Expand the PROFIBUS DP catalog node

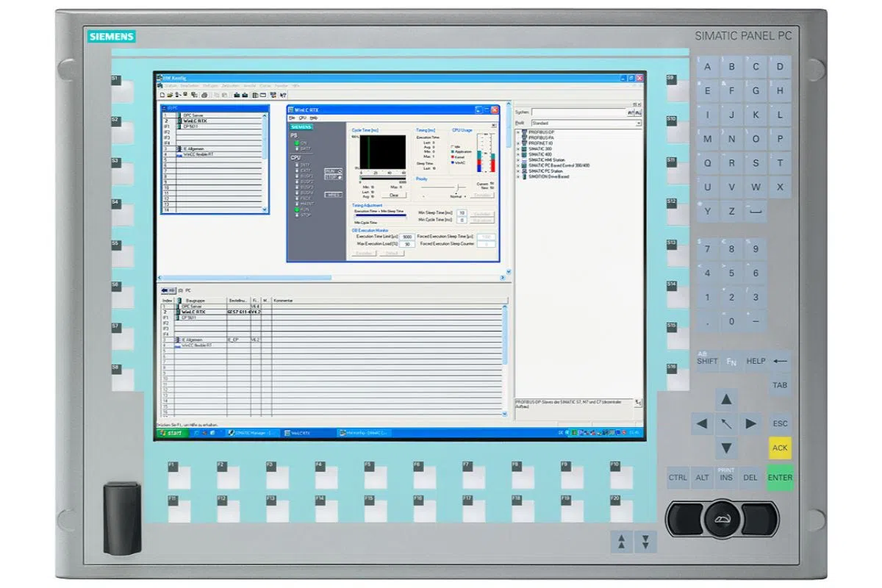[518, 132]
